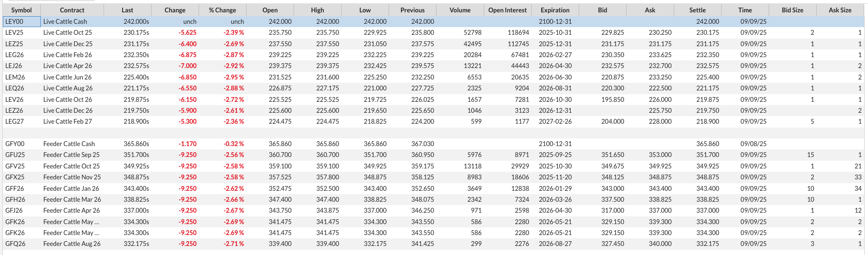Screen dimensions: 868x255
Task: Open the LEZ25 symbol row
Action: click(x=433, y=44)
